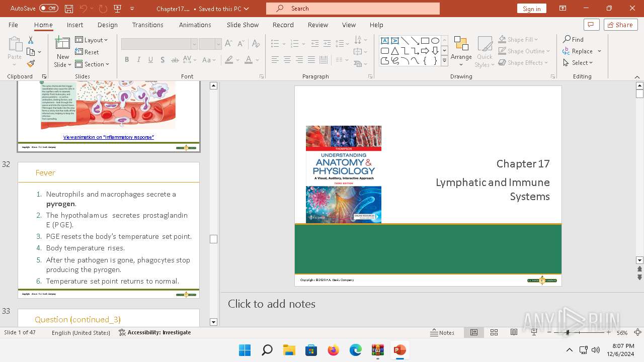The image size is (644, 362).
Task: Click the Share button
Action: click(x=620, y=25)
